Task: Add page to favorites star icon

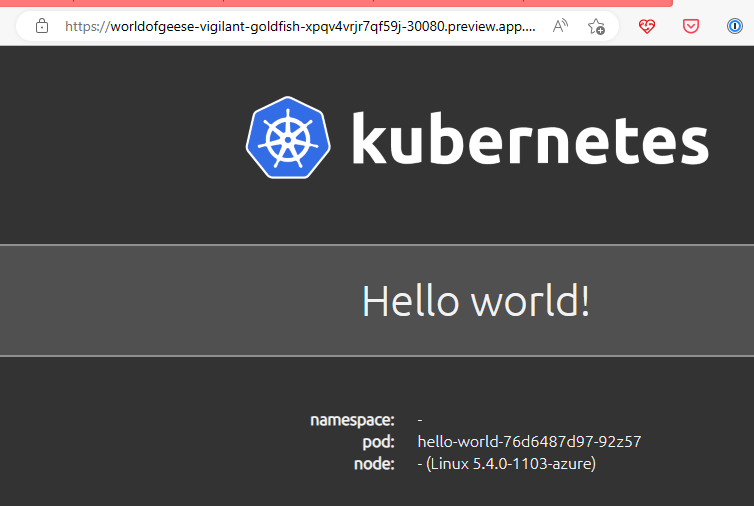Action: coord(596,26)
